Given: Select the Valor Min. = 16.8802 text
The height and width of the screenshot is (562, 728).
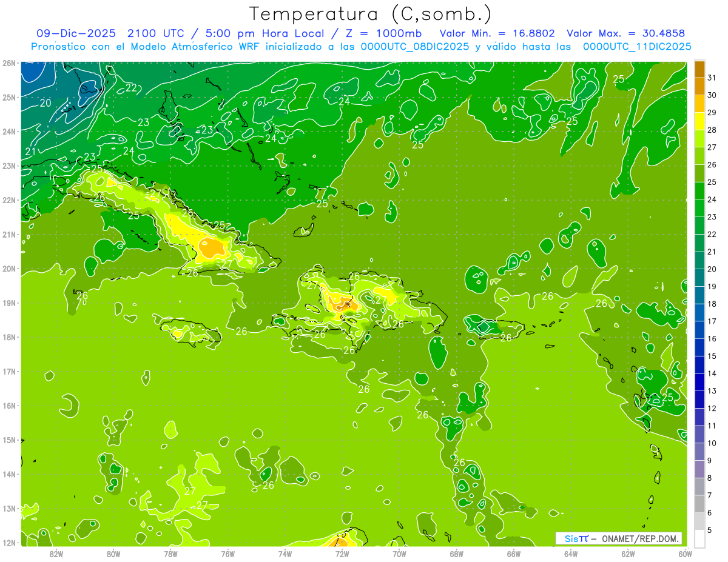Looking at the screenshot, I should point(497,33).
